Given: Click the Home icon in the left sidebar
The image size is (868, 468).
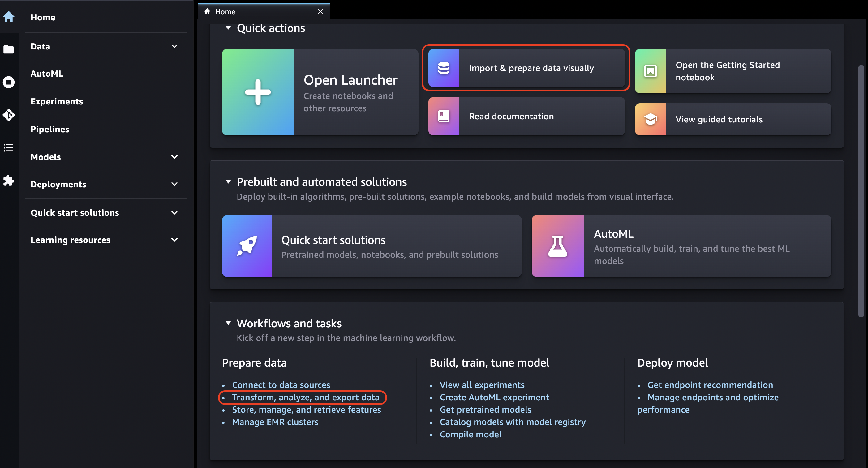Looking at the screenshot, I should (8, 17).
